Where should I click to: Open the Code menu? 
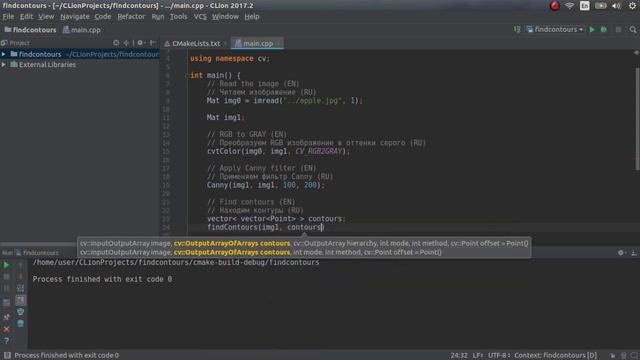(103, 16)
